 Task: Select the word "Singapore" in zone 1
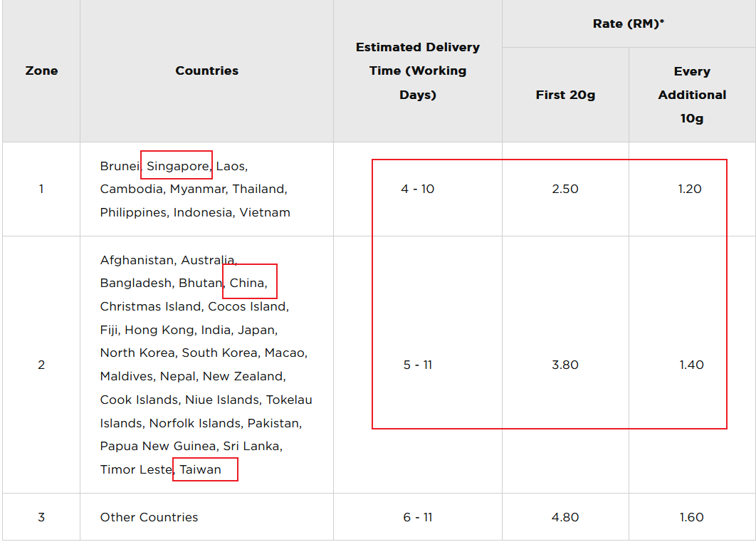177,166
